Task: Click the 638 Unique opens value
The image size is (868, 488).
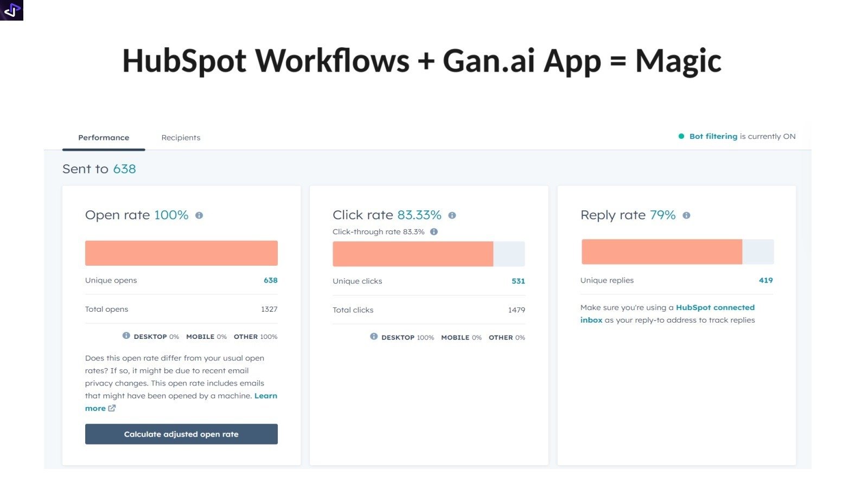Action: (271, 280)
